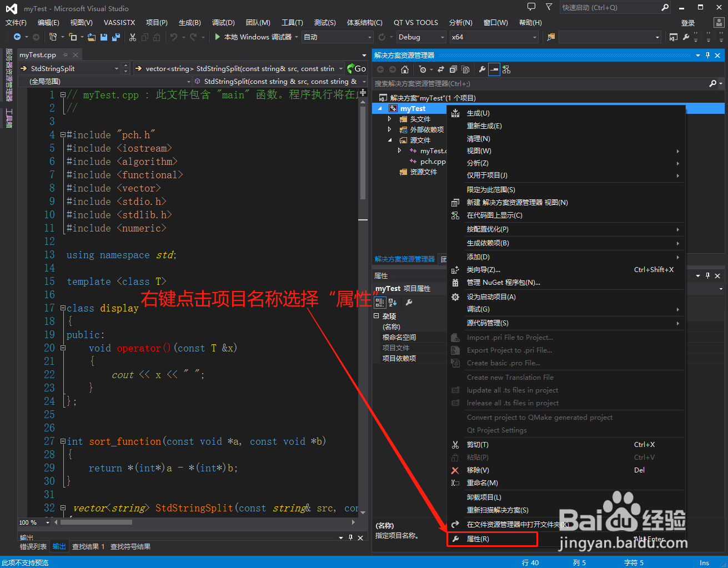
Task: Click the editor horizontal scrollbar thumb
Action: click(x=97, y=522)
